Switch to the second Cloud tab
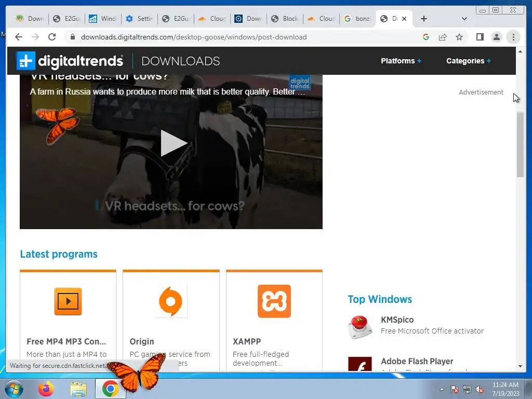 click(x=322, y=19)
